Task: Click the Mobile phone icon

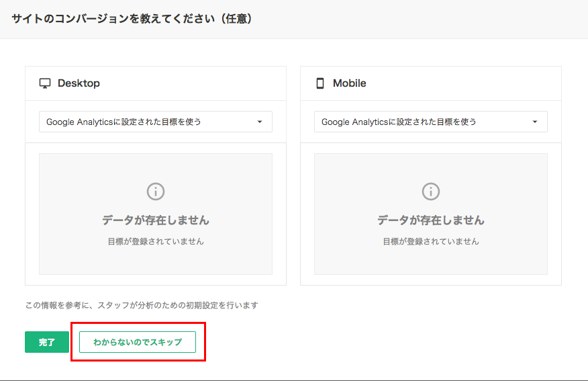Action: tap(320, 83)
